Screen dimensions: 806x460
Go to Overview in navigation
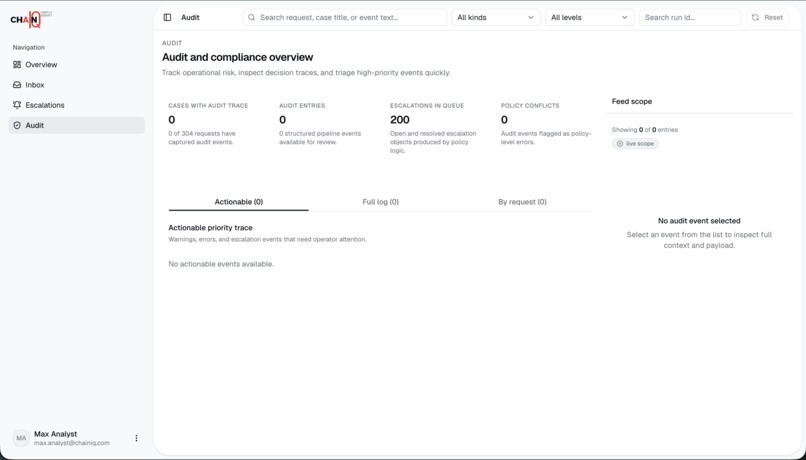click(x=77, y=65)
